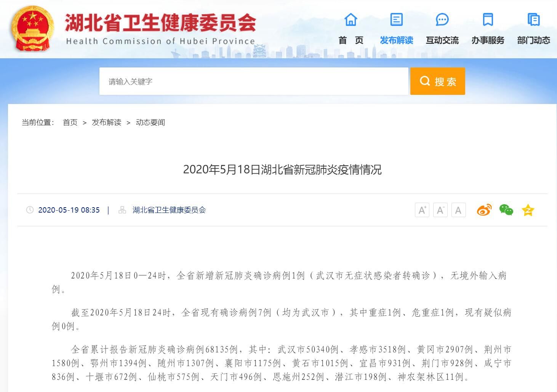The height and width of the screenshot is (392, 557).
Task: Focus the keyword search input field
Action: tap(253, 81)
